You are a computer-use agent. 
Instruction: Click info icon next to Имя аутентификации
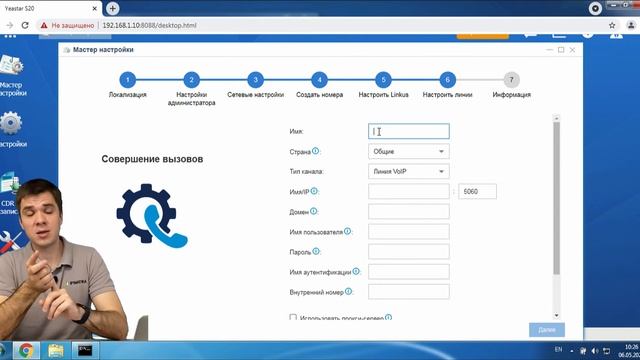tap(356, 271)
